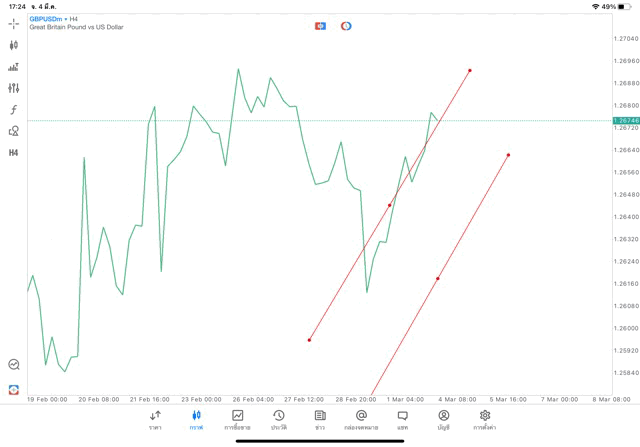This screenshot has width=640, height=447.
Task: Open the trade (การซื้อขาย) tab
Action: click(237, 419)
